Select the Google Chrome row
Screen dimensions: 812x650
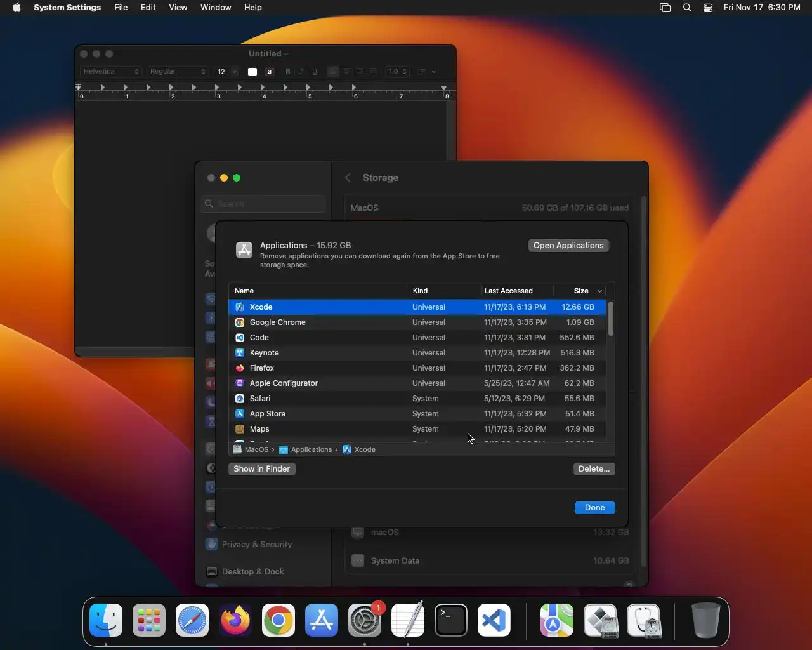[417, 322]
